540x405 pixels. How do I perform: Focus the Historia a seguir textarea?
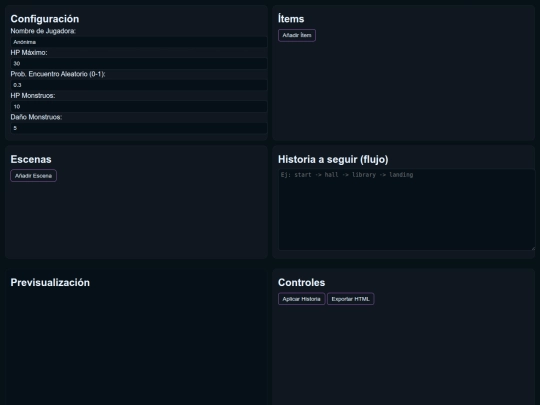[x=407, y=209]
